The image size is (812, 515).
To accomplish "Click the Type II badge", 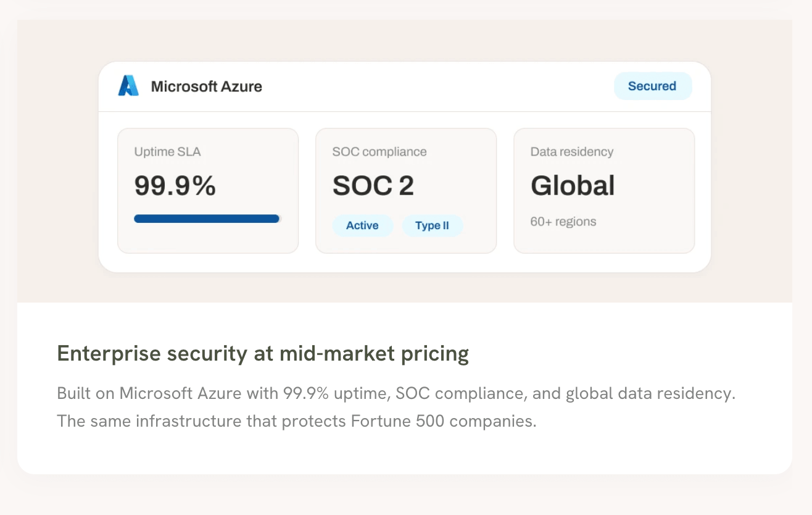I will (x=432, y=225).
